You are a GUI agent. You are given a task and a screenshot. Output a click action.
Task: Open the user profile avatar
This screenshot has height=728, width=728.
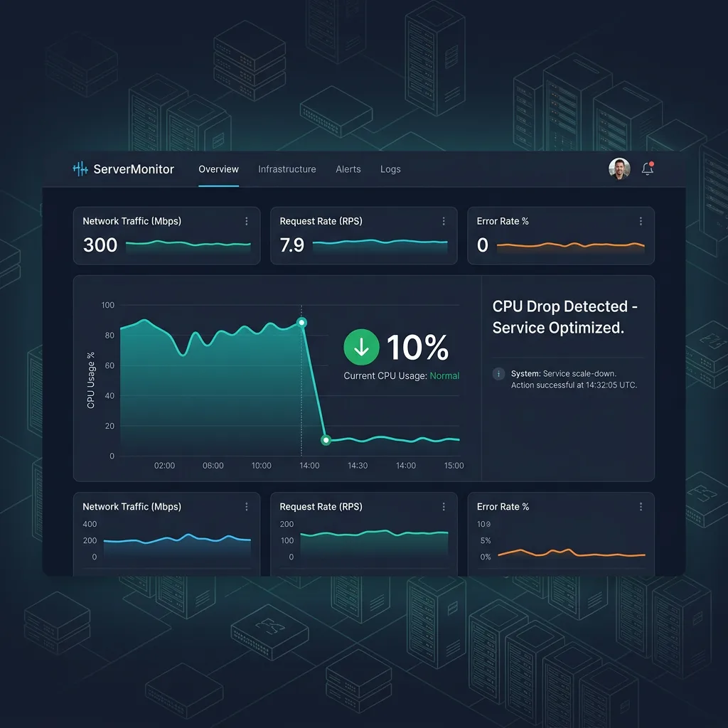(x=619, y=168)
